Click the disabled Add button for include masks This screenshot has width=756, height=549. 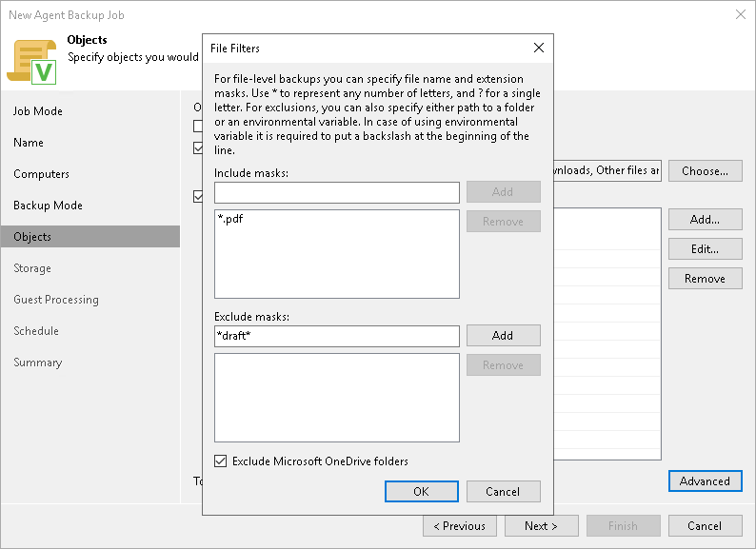click(x=503, y=192)
